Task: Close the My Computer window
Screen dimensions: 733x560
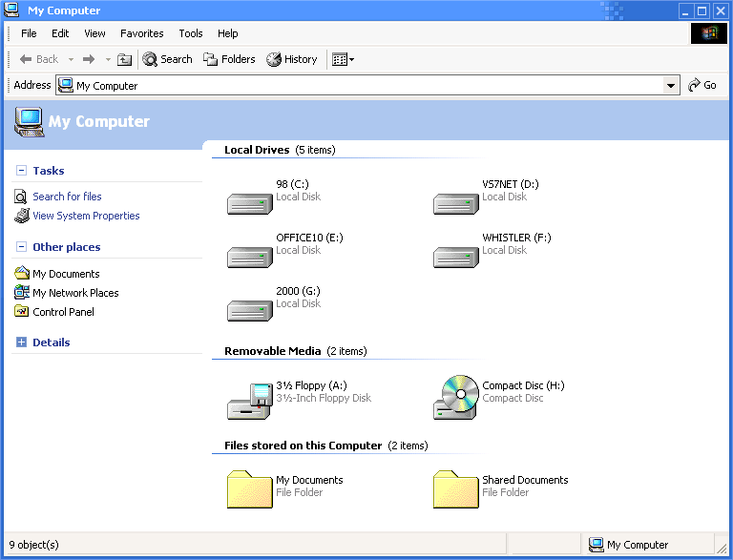Action: point(721,10)
